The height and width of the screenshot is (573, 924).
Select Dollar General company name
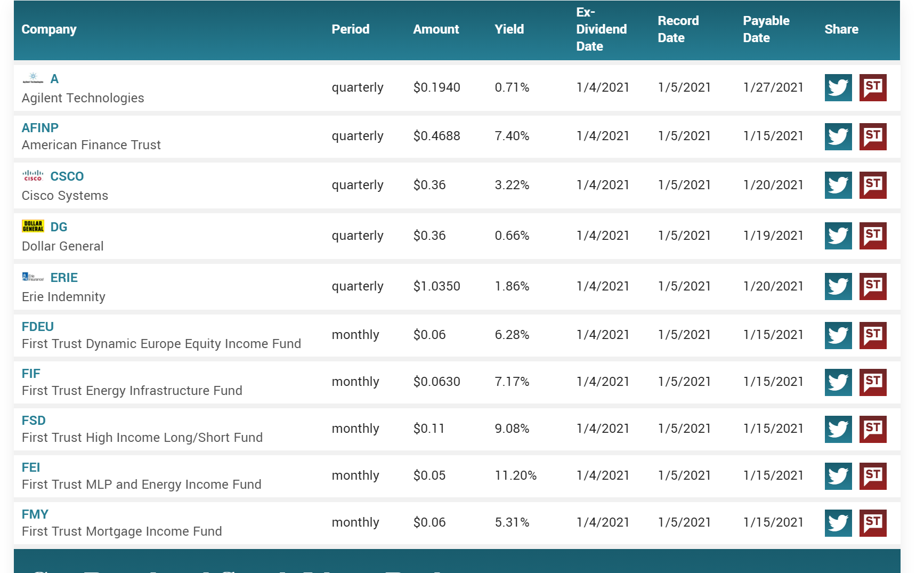pyautogui.click(x=63, y=246)
